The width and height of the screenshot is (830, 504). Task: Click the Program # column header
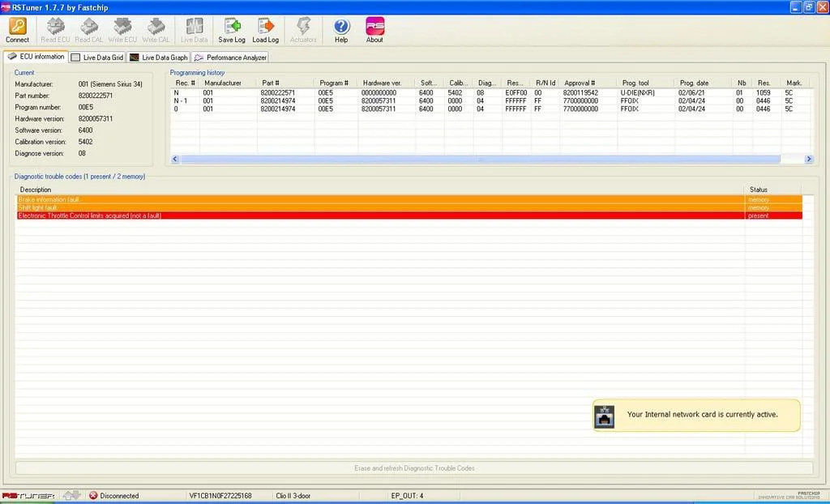336,83
